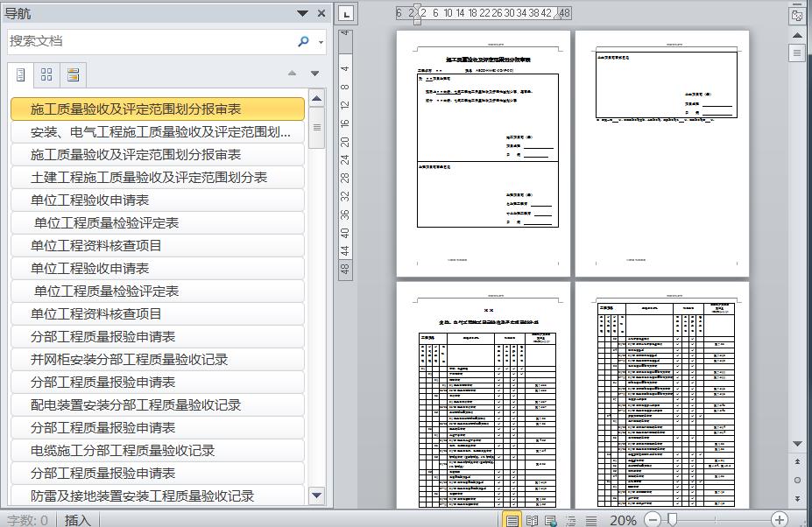Switch to Full Screen Reading view
The image size is (812, 527).
pos(532,520)
